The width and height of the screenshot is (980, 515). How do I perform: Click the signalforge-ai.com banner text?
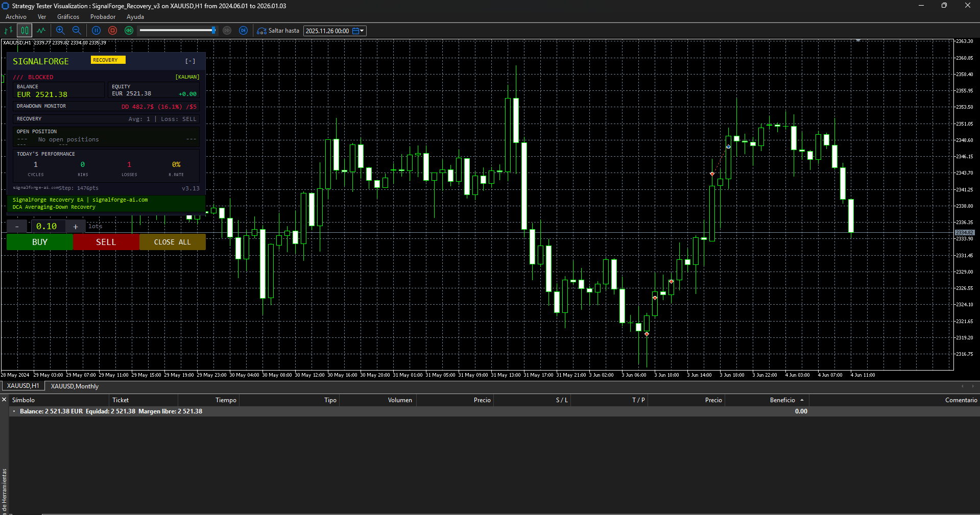[x=120, y=200]
